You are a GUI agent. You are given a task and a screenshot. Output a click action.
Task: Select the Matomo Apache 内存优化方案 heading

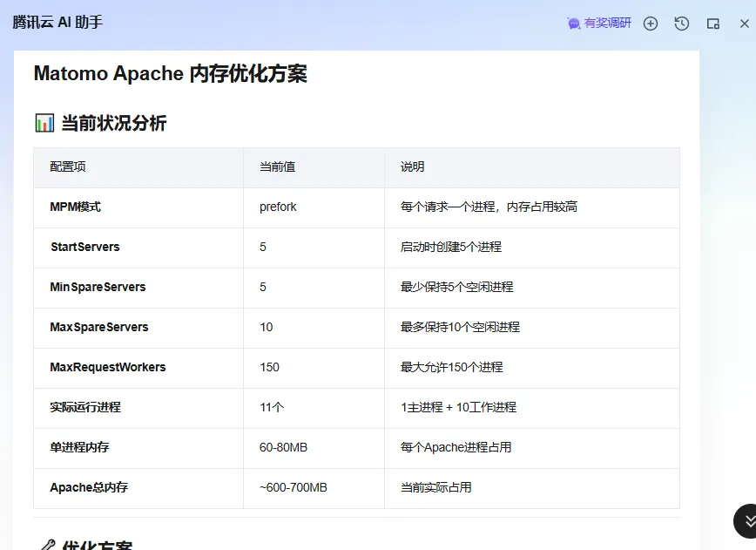[170, 73]
